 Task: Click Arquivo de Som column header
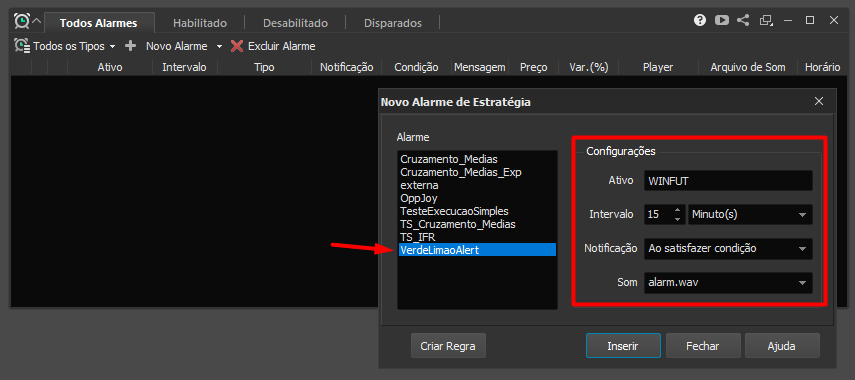748,67
